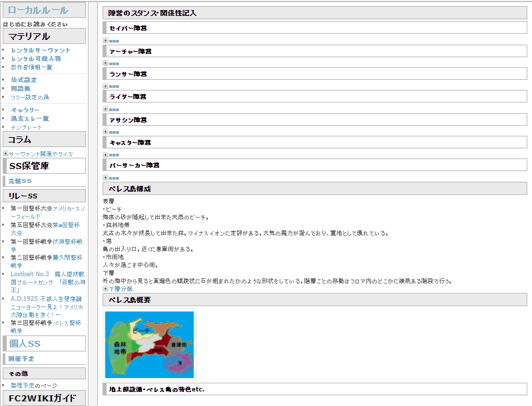Screen dimensions: 532x406
Task: Expand the section under バーサーカー陣営
Action: pos(105,178)
